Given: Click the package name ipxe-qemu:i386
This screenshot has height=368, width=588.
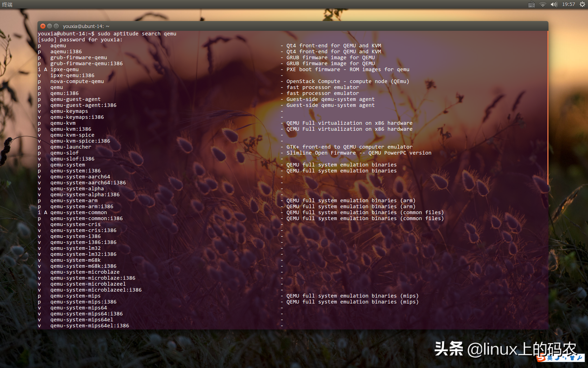Looking at the screenshot, I should tap(72, 75).
